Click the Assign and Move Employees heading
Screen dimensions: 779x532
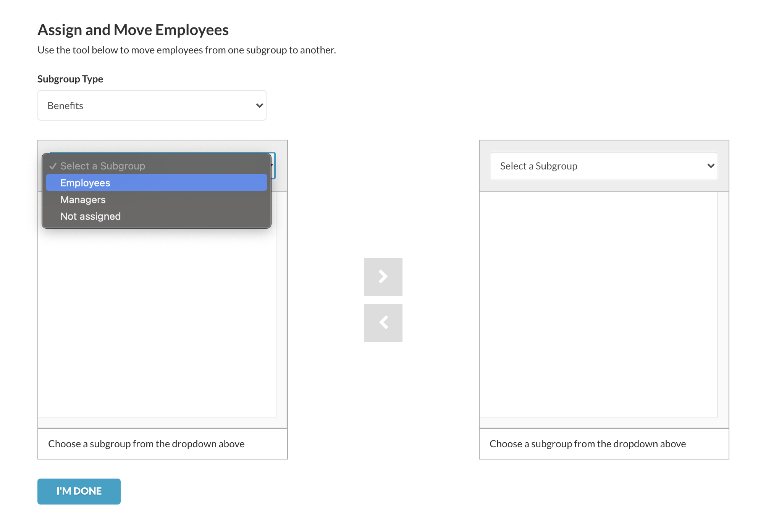point(133,30)
